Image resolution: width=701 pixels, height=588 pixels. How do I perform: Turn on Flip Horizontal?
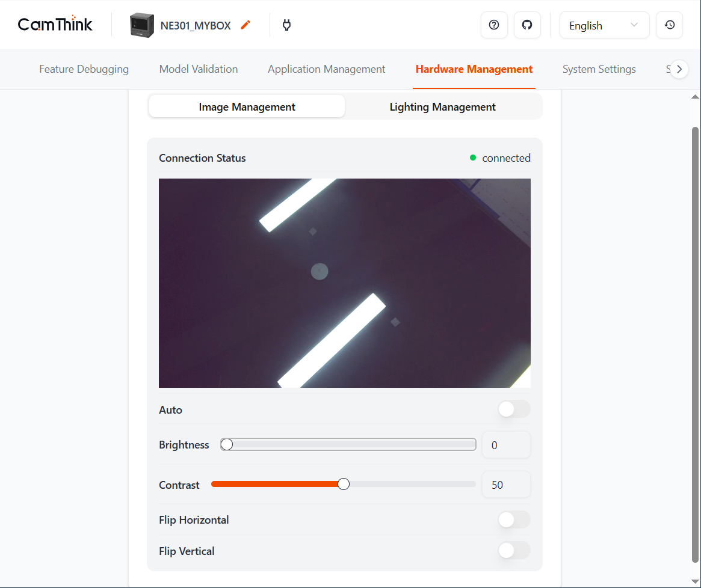point(514,519)
